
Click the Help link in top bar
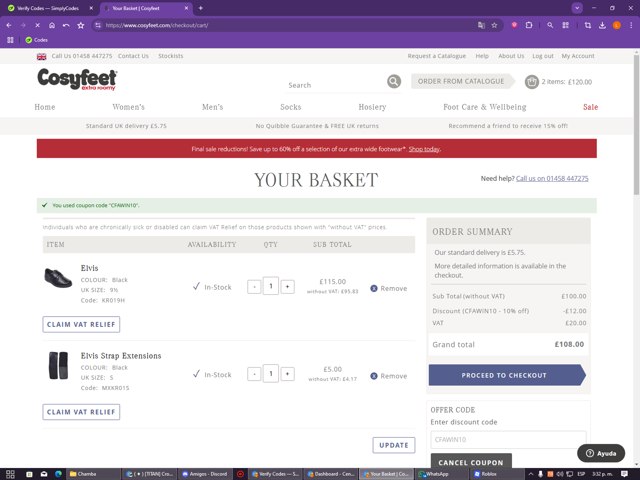[x=482, y=56]
